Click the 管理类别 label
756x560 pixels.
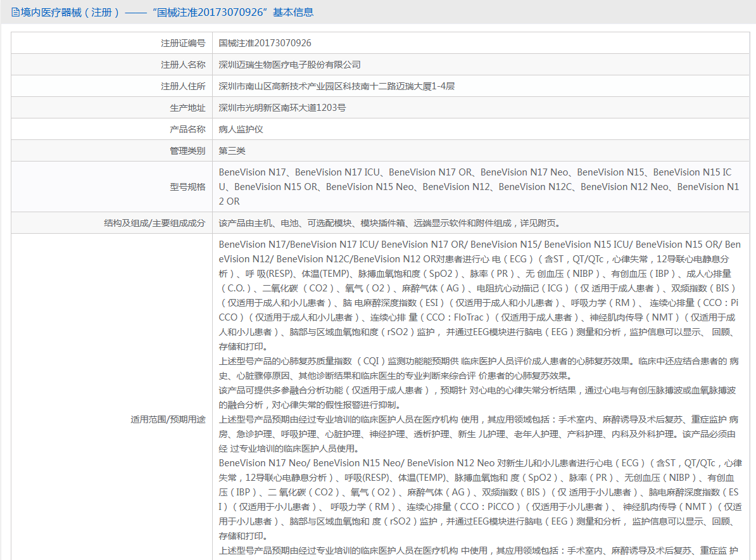pos(187,151)
